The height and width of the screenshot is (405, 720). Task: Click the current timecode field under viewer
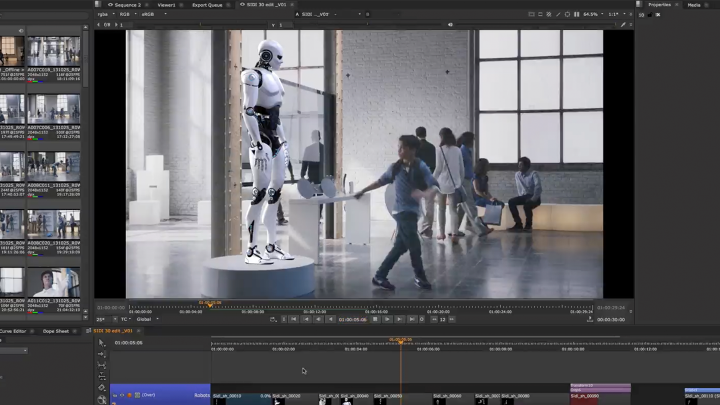point(352,319)
